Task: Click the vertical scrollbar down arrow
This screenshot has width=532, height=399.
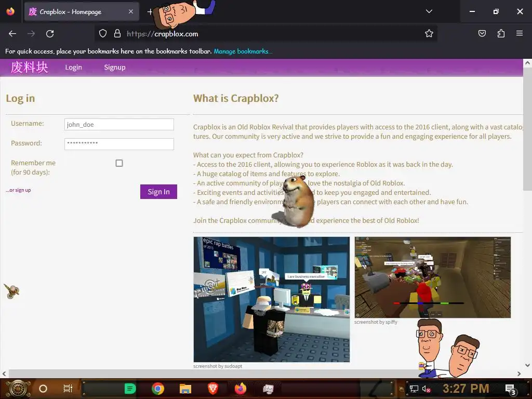Action: click(x=527, y=365)
